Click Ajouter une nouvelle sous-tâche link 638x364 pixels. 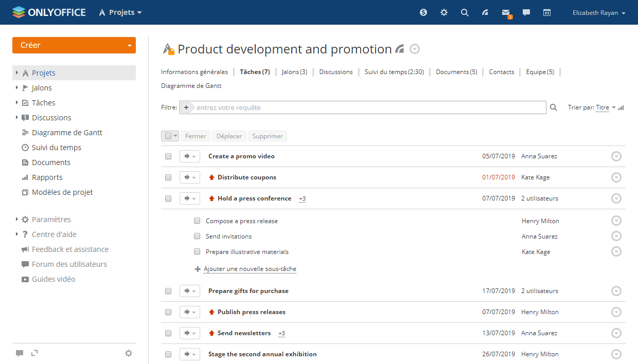(250, 269)
